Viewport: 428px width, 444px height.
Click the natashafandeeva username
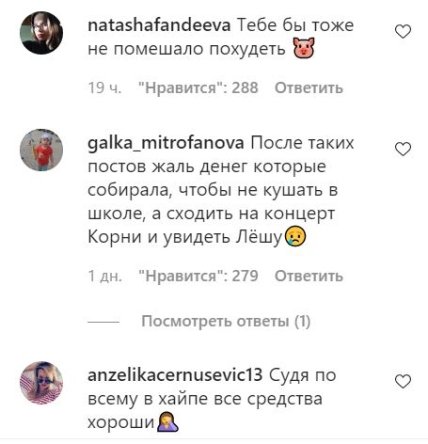[x=159, y=26]
